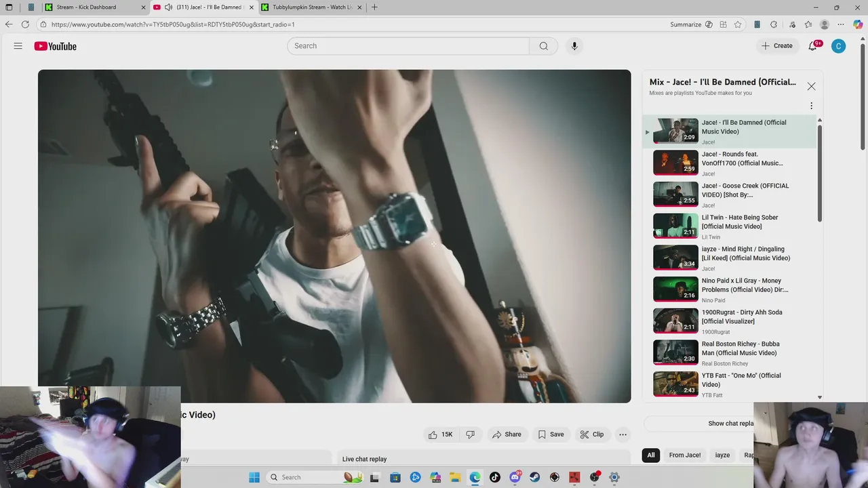The image size is (868, 488).
Task: Click the Share button
Action: pyautogui.click(x=507, y=434)
